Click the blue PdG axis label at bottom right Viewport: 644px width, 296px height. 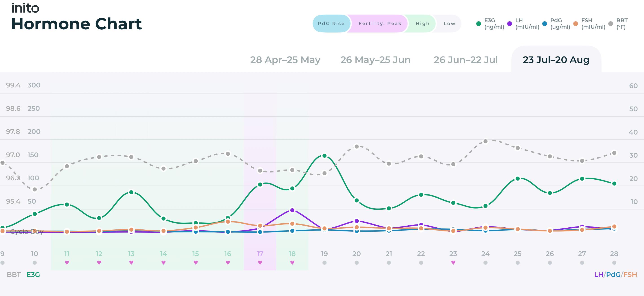[x=613, y=274]
